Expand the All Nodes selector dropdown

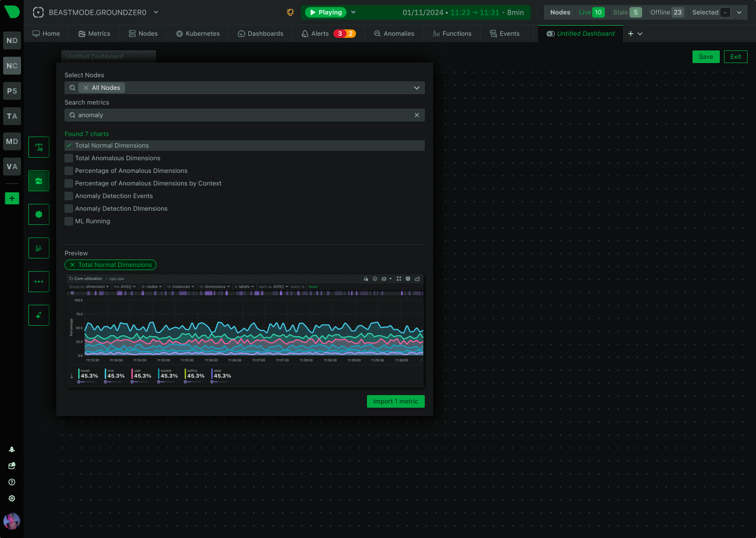(x=416, y=88)
